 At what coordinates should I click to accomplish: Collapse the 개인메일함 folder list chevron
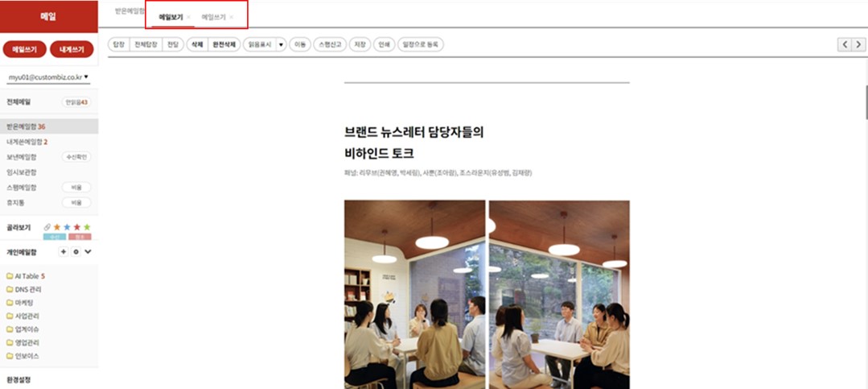88,251
